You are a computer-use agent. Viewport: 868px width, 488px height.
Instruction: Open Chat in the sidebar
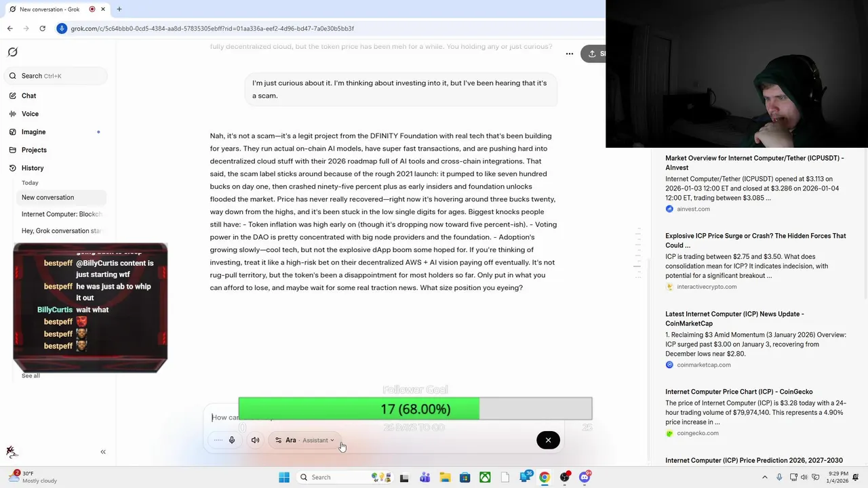[28, 96]
